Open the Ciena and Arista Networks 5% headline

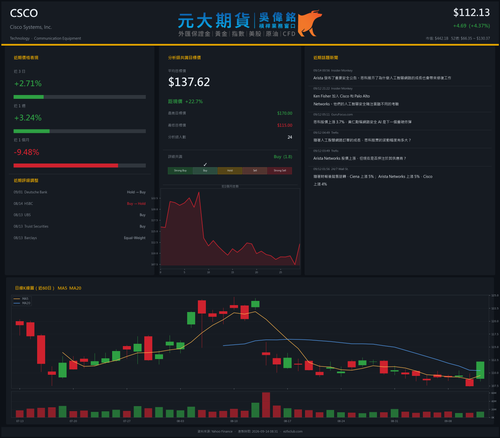point(373,180)
